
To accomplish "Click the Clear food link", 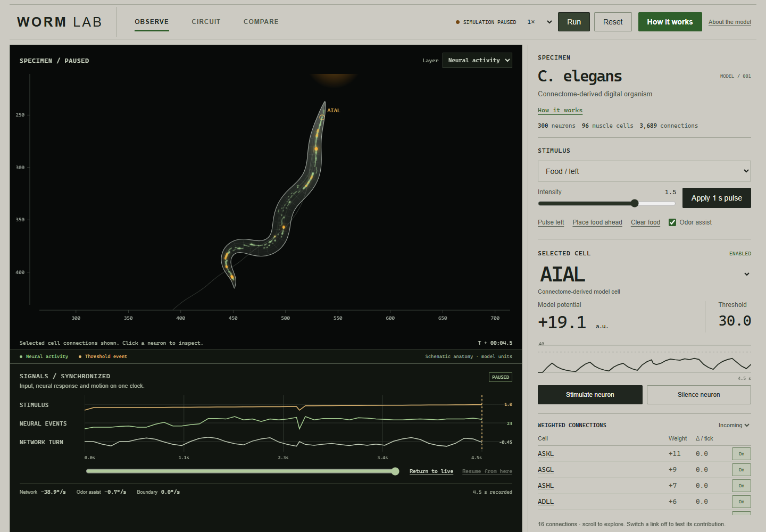I will pos(645,222).
